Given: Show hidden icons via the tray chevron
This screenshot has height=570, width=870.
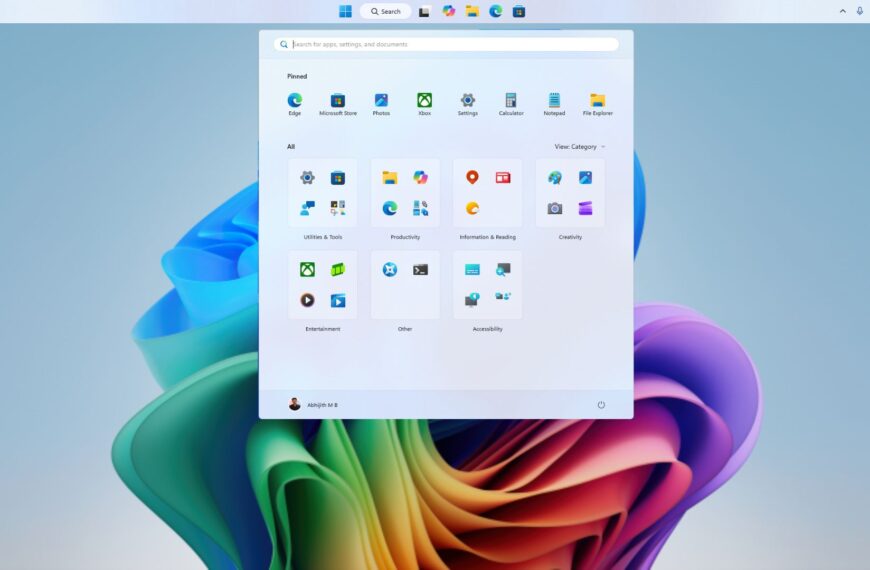Looking at the screenshot, I should click(842, 11).
